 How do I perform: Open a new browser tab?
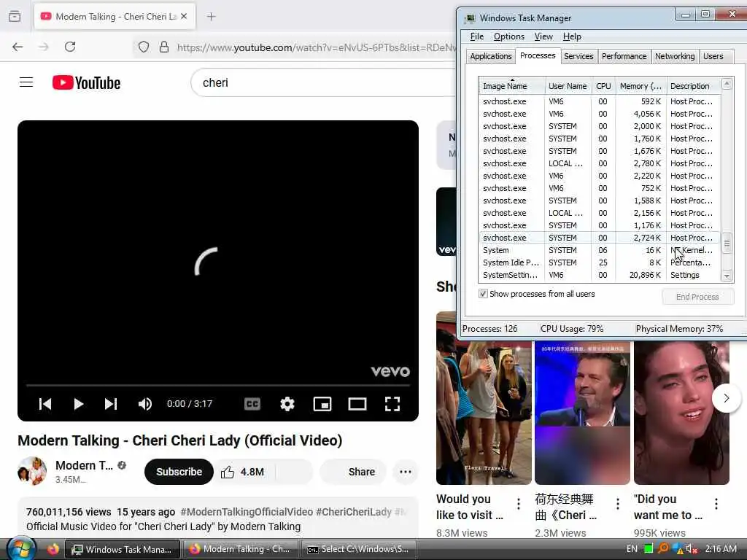pyautogui.click(x=211, y=17)
